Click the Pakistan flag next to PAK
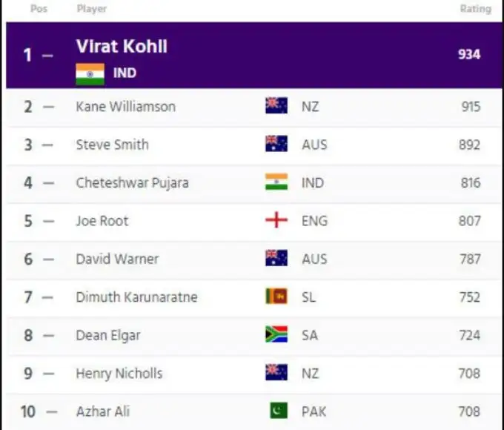The height and width of the screenshot is (430, 504). (x=278, y=411)
